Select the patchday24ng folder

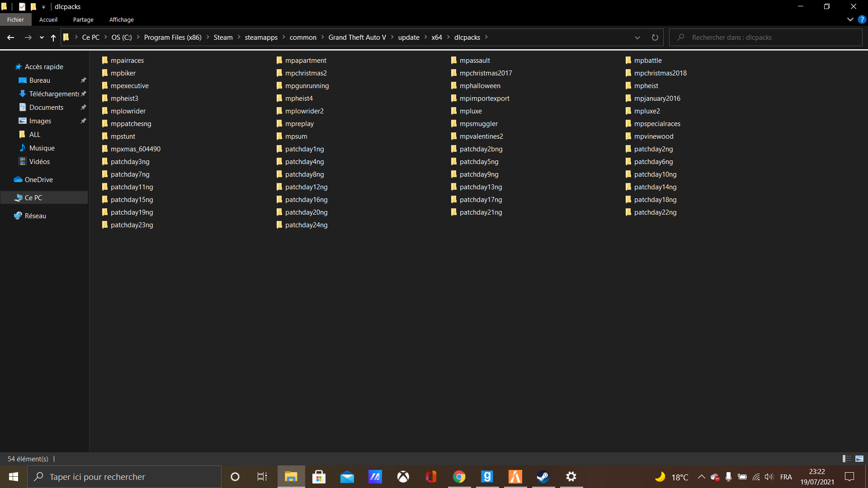(306, 225)
